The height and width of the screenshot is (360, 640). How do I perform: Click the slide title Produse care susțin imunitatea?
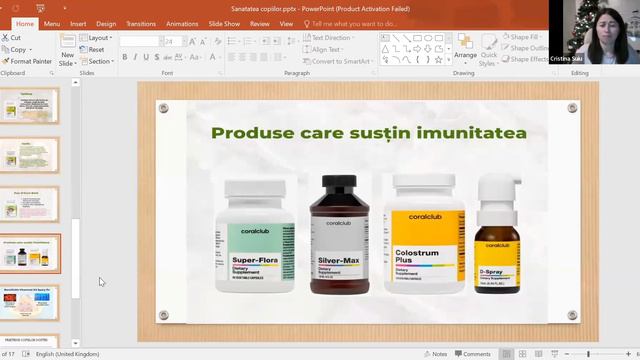click(369, 133)
